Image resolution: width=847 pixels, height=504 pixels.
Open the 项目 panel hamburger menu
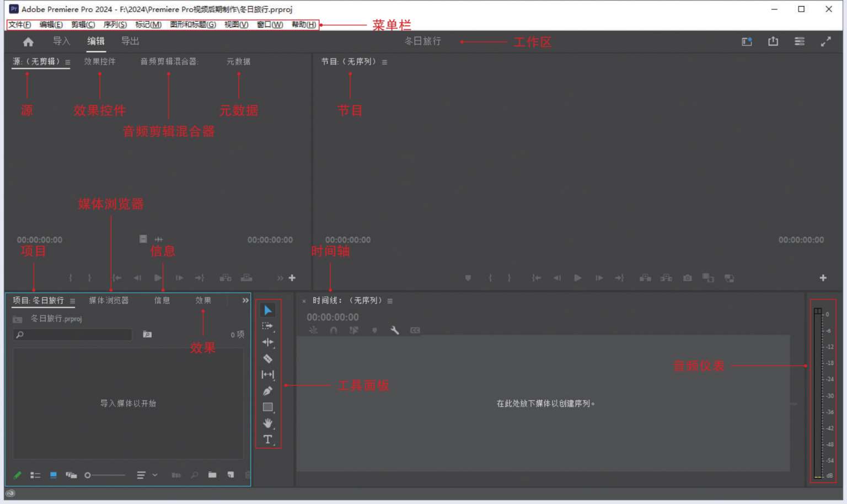click(72, 301)
